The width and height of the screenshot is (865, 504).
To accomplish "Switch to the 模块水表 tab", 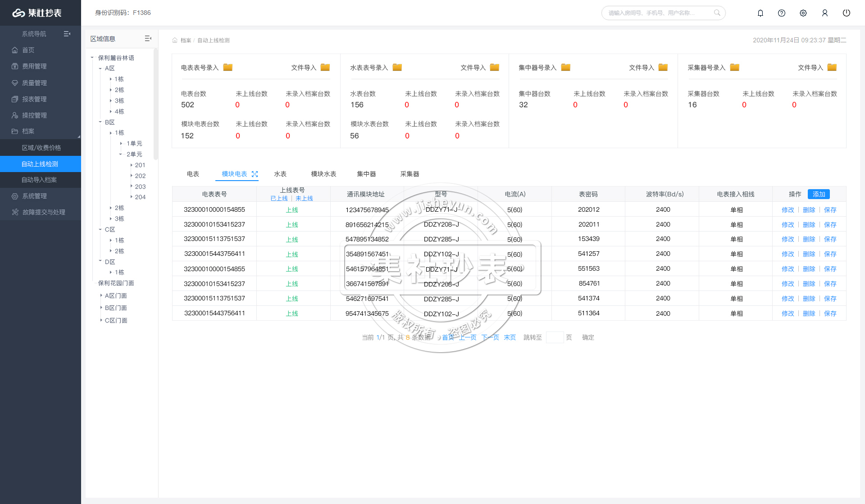I will click(x=323, y=174).
